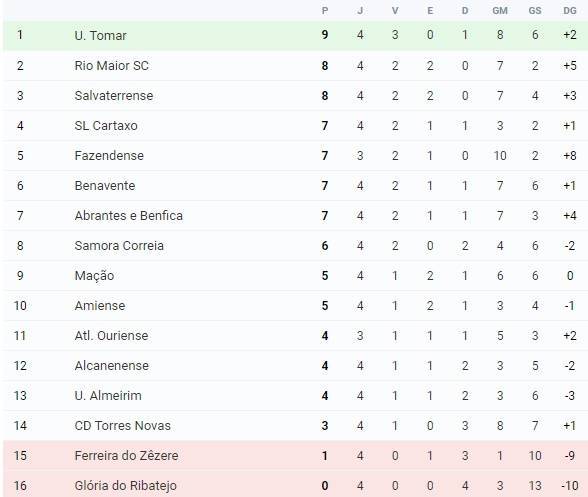Screen dimensions: 588x497
Task: Open the Benavente team link
Action: [105, 186]
